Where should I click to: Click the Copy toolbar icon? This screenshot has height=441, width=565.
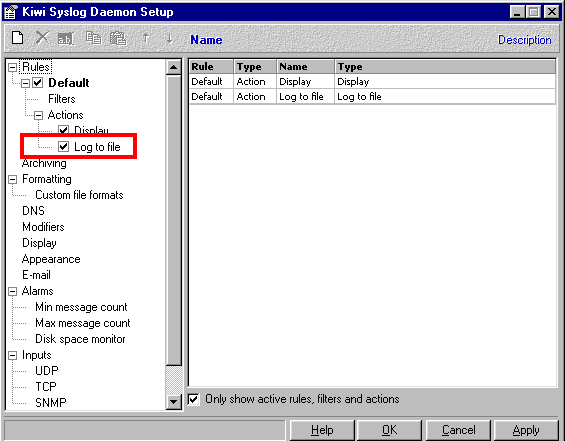[93, 38]
